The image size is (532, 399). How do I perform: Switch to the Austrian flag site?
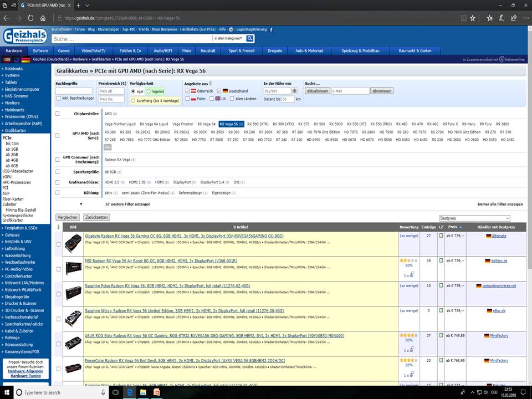point(6,59)
